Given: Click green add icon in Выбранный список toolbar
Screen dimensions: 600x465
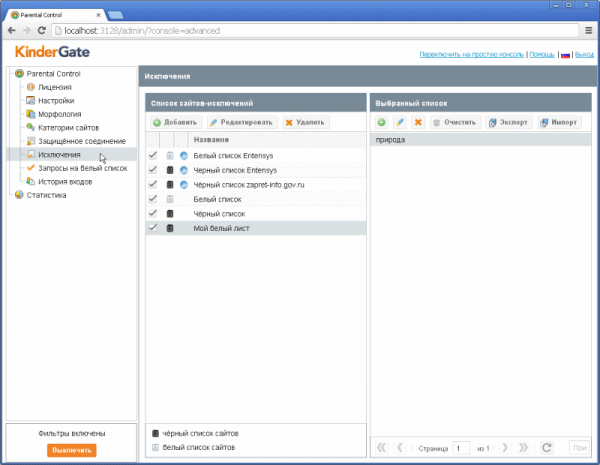Looking at the screenshot, I should (x=381, y=122).
